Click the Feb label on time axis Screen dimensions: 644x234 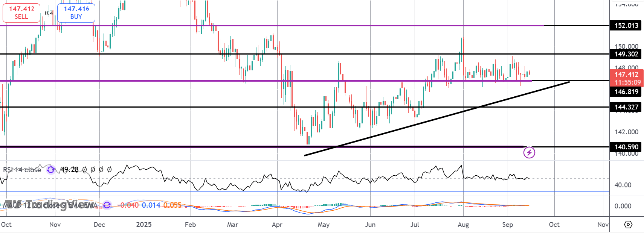coord(190,225)
